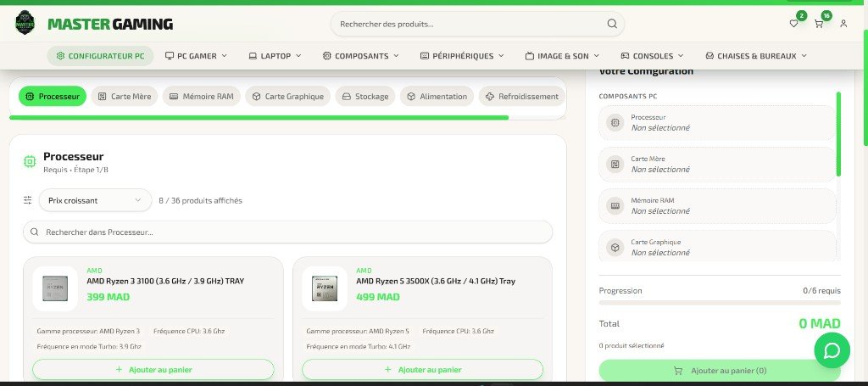Screen dimensions: 868x386
Task: Add Ryzen 3 3100 to cart
Action: tap(153, 369)
